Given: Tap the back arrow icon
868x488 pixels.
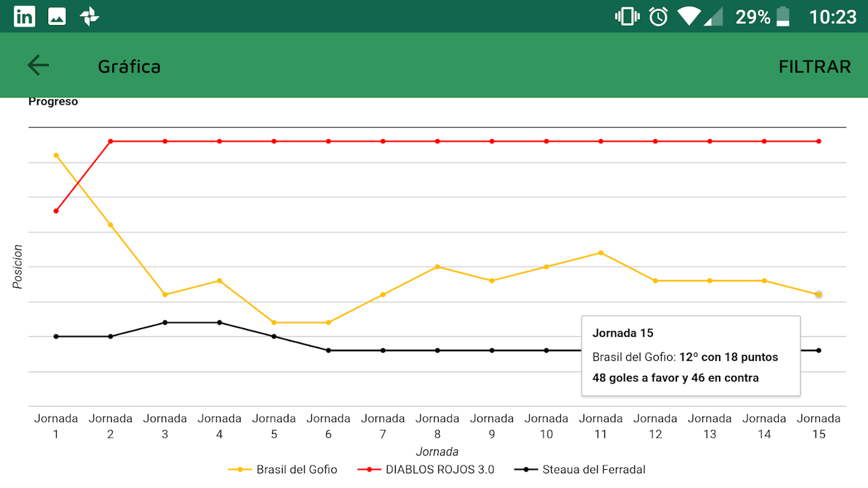Looking at the screenshot, I should tap(38, 65).
